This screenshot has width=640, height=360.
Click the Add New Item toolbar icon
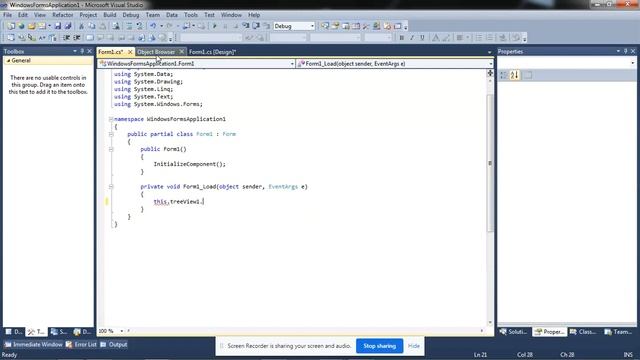42,26
